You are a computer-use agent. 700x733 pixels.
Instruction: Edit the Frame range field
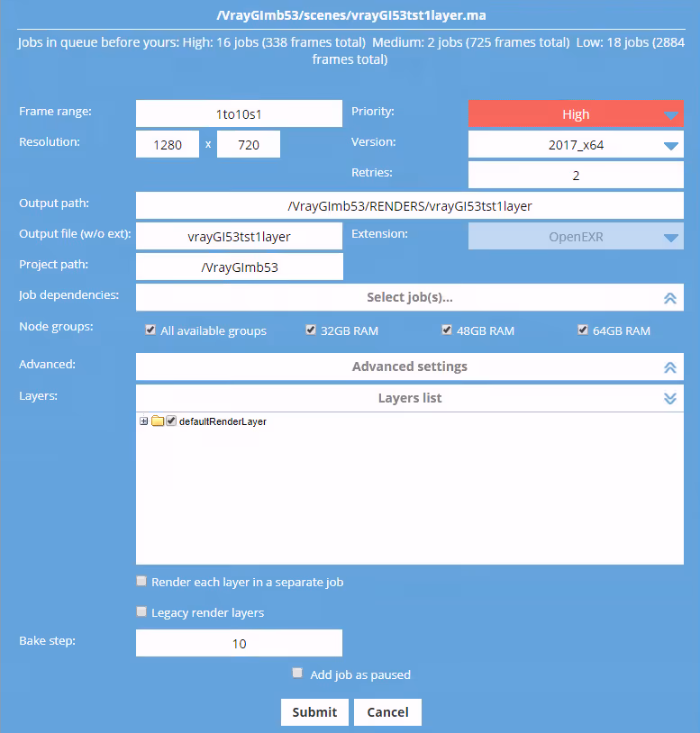coord(239,113)
